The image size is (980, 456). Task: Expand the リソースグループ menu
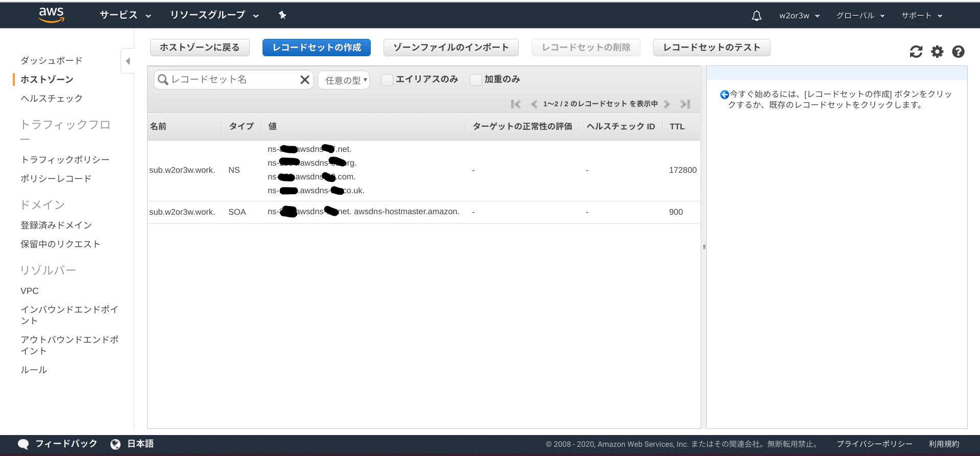(x=214, y=15)
